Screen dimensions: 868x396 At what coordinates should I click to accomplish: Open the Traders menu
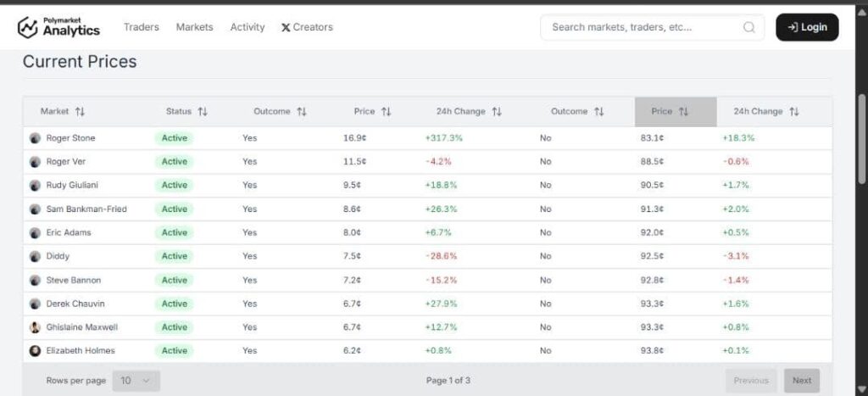pos(142,27)
